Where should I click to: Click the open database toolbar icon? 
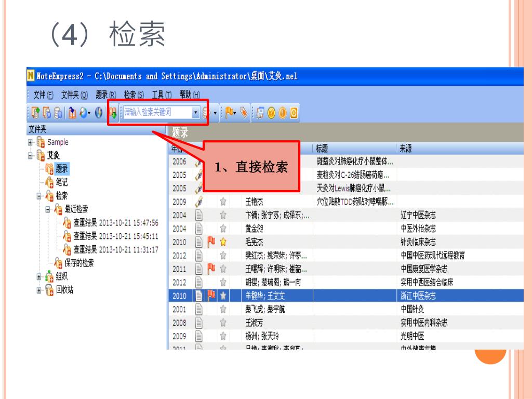pos(47,113)
